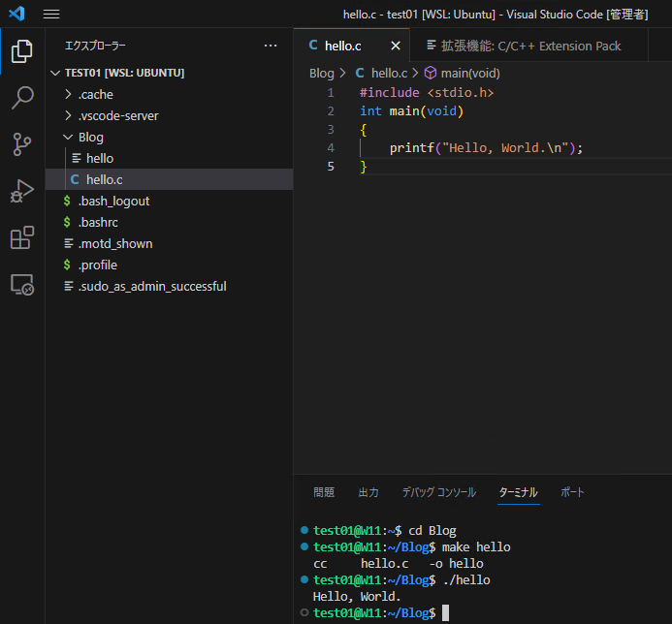The height and width of the screenshot is (624, 672).
Task: Place cursor on the int main(void) line
Action: 411,110
